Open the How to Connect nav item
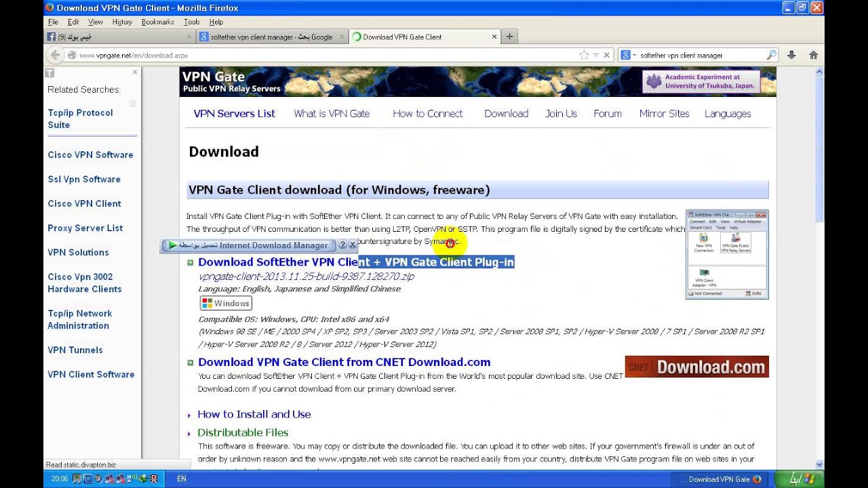 pyautogui.click(x=428, y=114)
